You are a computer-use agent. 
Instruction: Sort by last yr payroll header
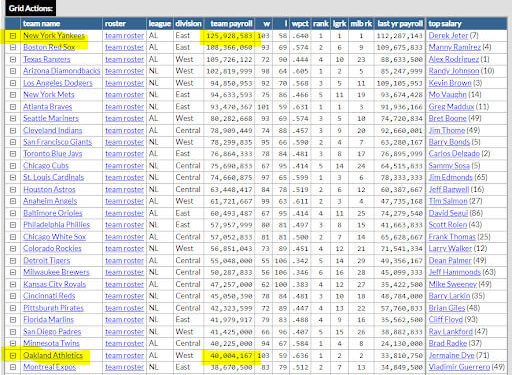pyautogui.click(x=400, y=24)
